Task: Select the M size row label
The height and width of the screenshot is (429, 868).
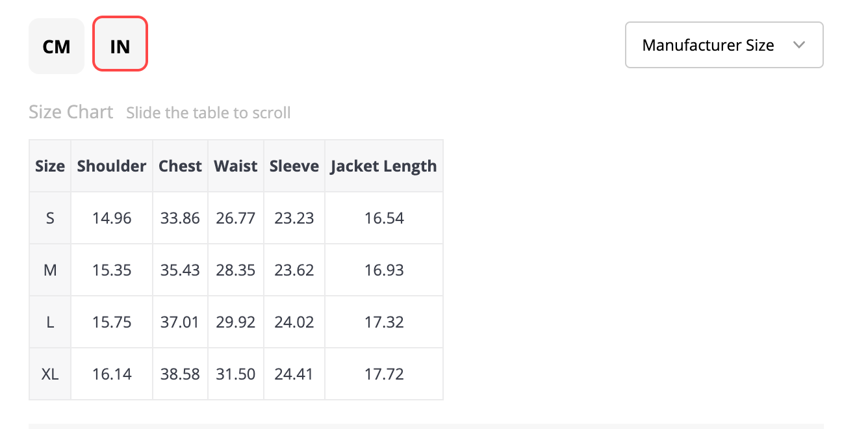Action: pos(50,270)
